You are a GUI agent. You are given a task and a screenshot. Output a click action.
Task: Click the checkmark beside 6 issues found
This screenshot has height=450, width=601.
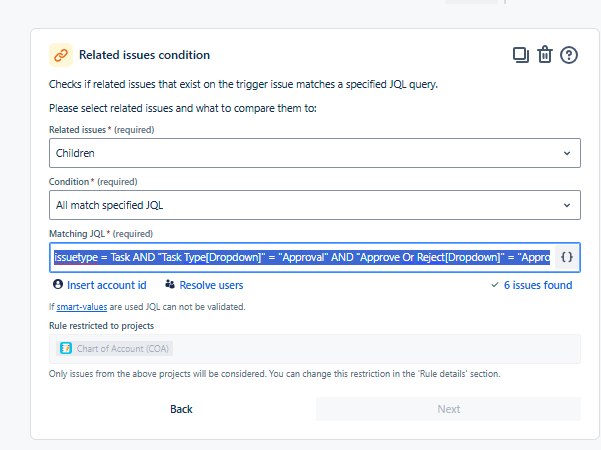pos(495,285)
